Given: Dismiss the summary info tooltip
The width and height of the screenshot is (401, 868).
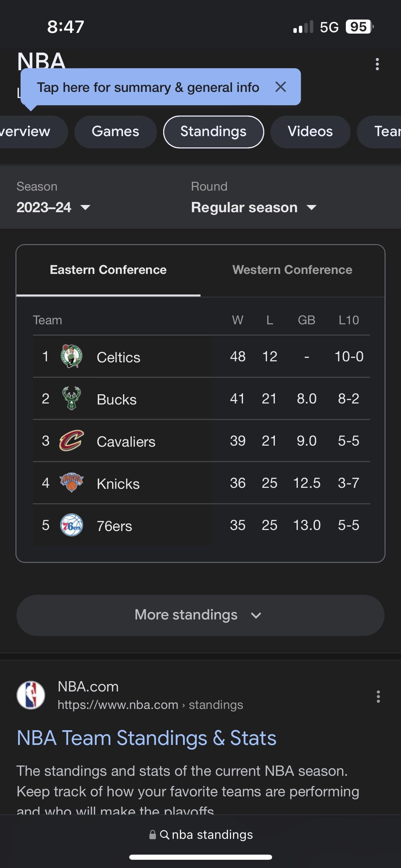Looking at the screenshot, I should click(281, 87).
